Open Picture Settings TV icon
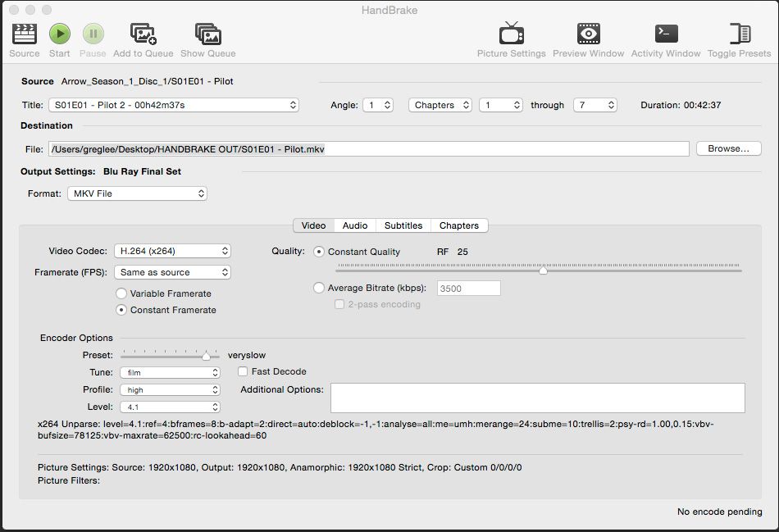The height and width of the screenshot is (532, 779). [511, 34]
